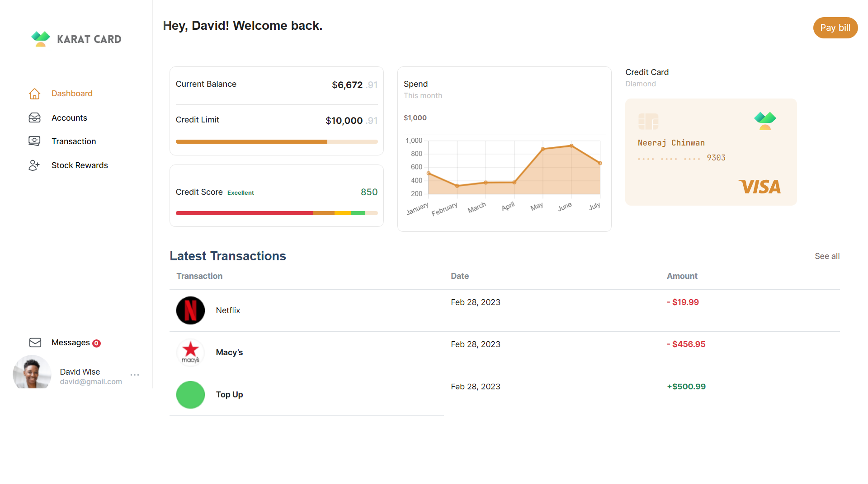The width and height of the screenshot is (868, 484).
Task: Click the Netflix logo icon
Action: click(x=190, y=310)
